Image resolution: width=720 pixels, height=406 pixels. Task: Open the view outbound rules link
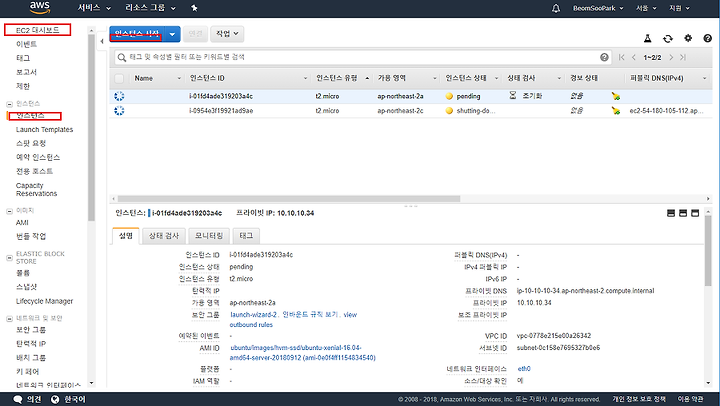294,320
